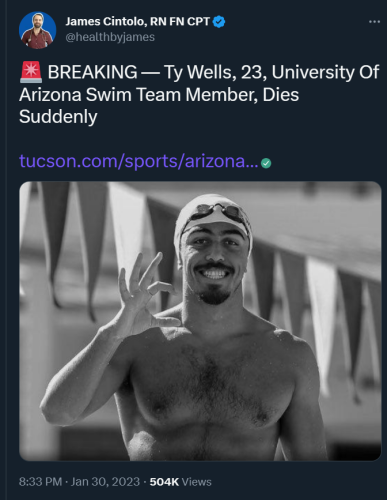This screenshot has width=387, height=500.
Task: Click the 504K Views counter
Action: tap(180, 482)
